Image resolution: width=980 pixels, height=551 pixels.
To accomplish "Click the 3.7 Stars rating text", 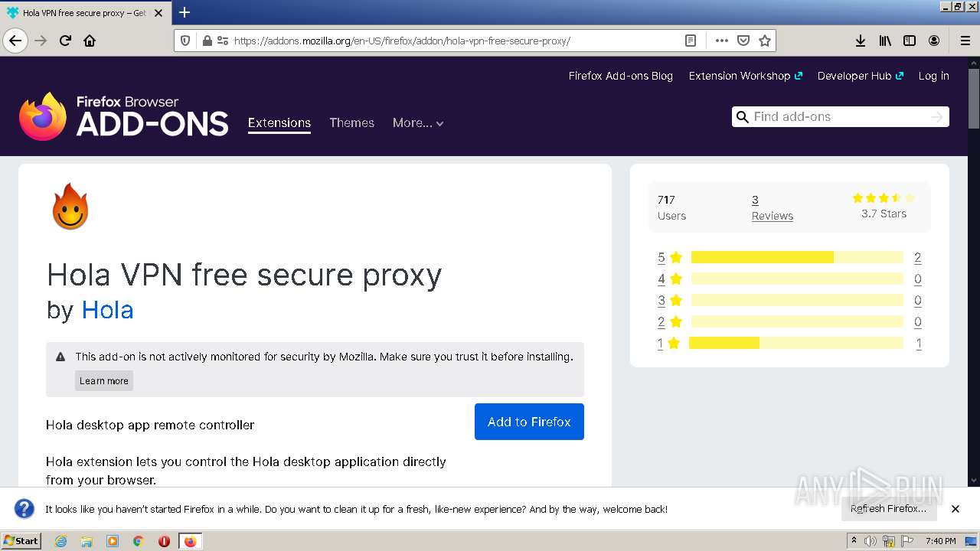I will pos(884,214).
